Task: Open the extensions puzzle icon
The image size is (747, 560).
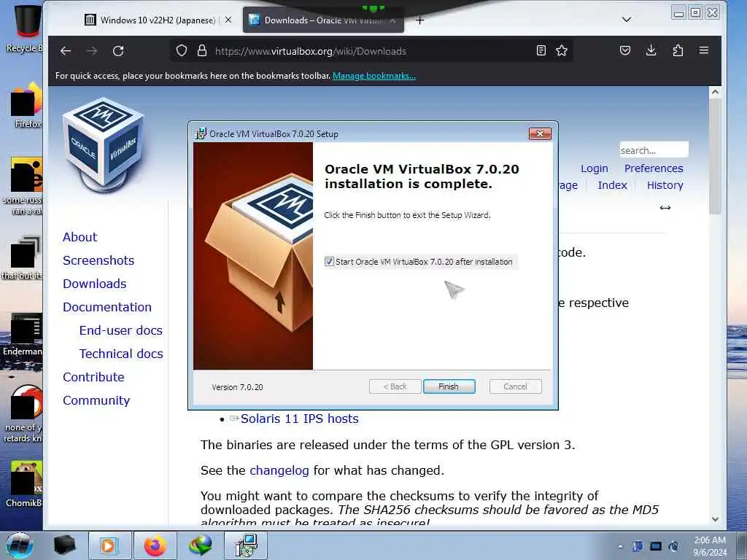Action: [x=678, y=50]
